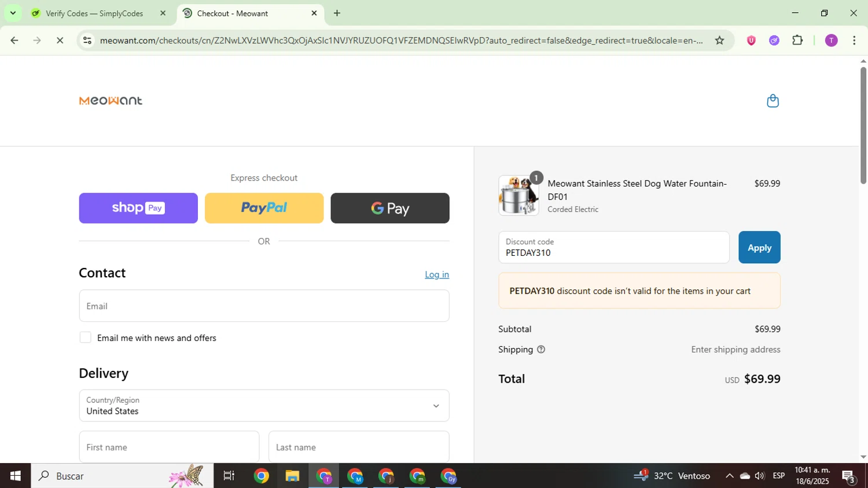This screenshot has width=868, height=488.
Task: Click the shipping info help icon
Action: pyautogui.click(x=541, y=350)
